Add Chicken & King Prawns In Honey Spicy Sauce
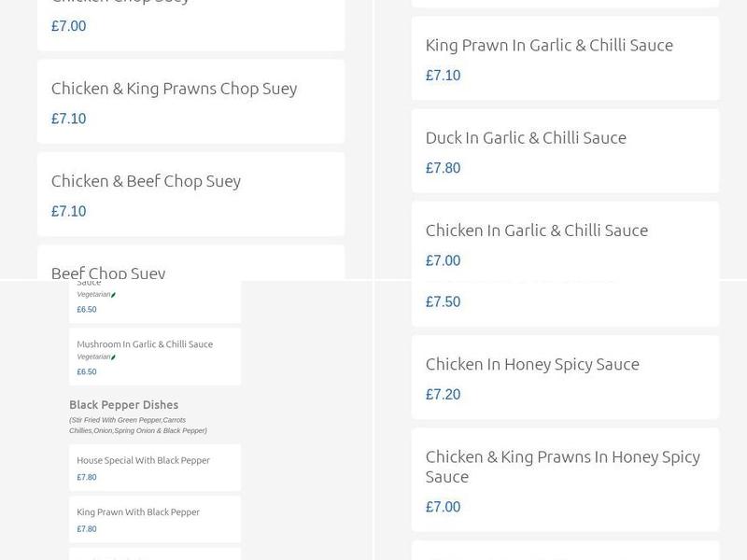 tap(562, 466)
